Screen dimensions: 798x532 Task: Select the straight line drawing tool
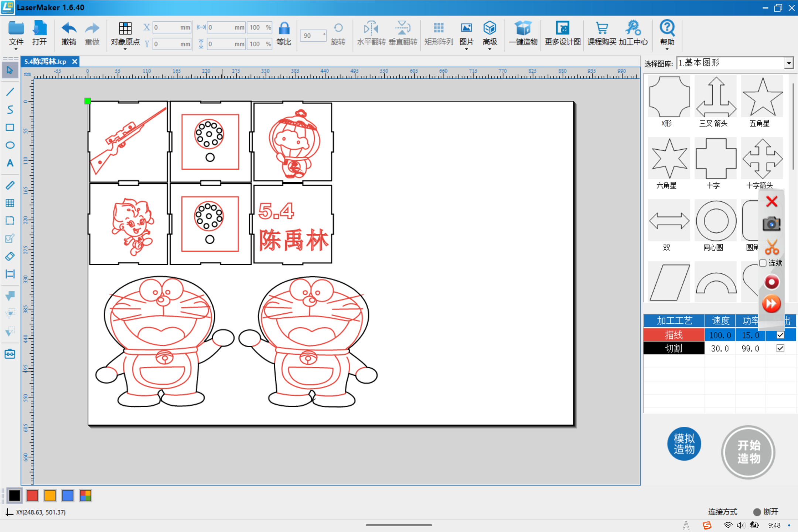[10, 92]
